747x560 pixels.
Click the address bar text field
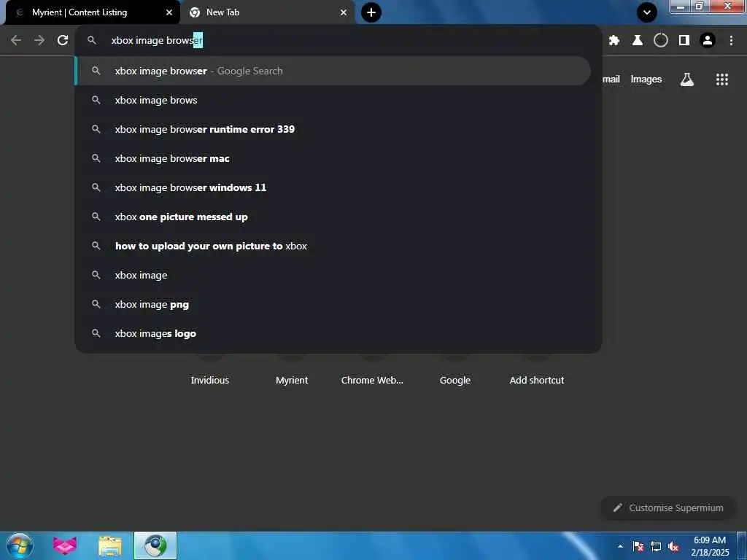click(338, 41)
